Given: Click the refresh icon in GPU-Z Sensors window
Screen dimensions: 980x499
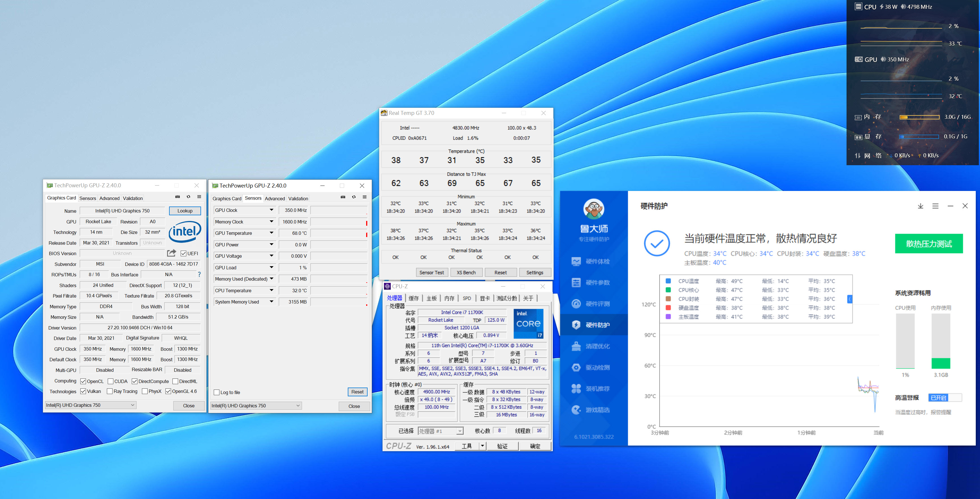Looking at the screenshot, I should pyautogui.click(x=354, y=197).
